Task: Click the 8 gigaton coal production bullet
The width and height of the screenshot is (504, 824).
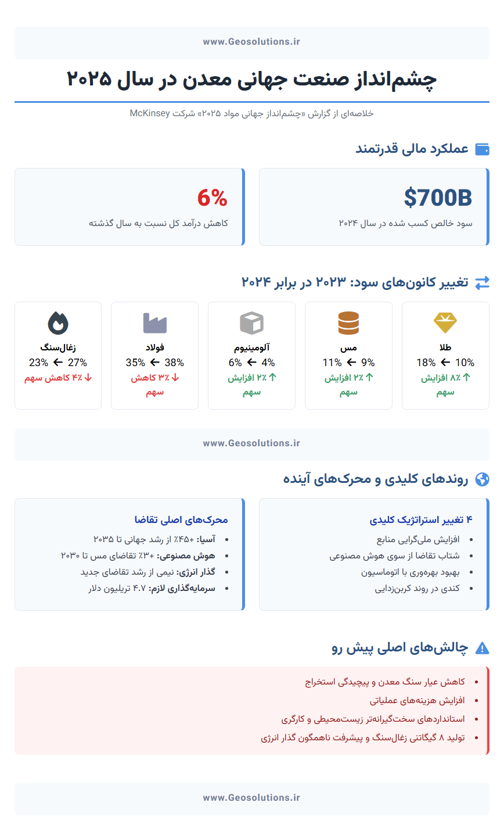Action: point(362,738)
